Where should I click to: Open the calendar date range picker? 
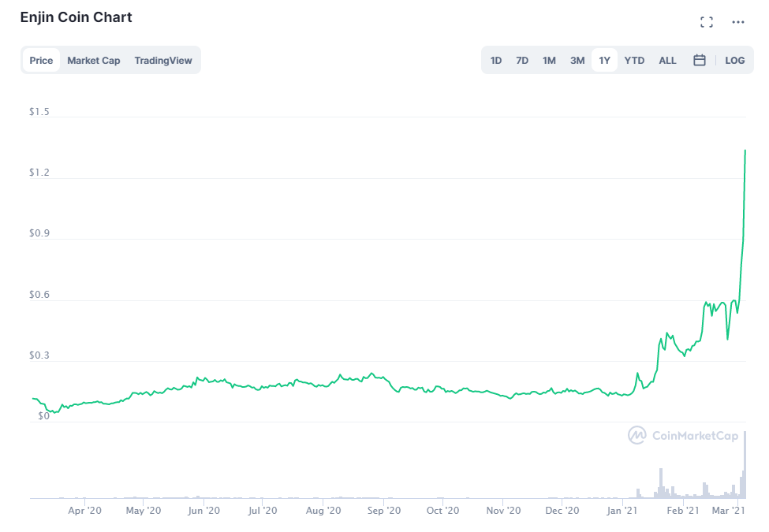pyautogui.click(x=700, y=60)
